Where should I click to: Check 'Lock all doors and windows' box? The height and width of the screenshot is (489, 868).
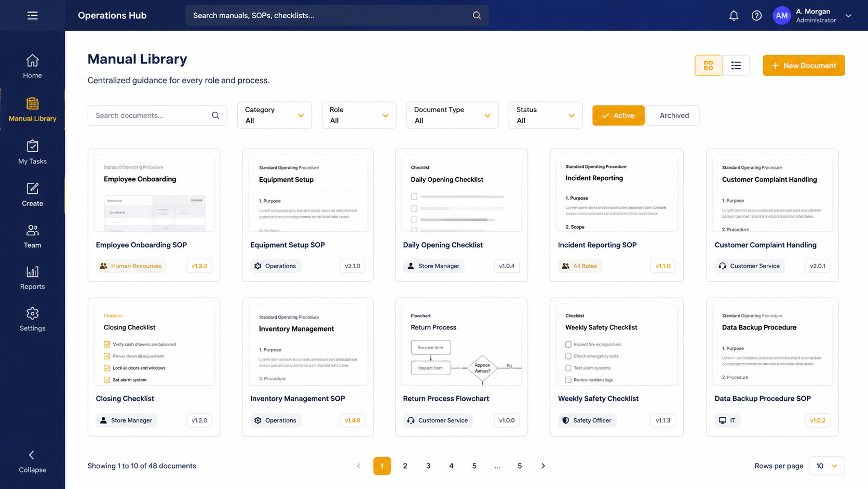pyautogui.click(x=107, y=368)
